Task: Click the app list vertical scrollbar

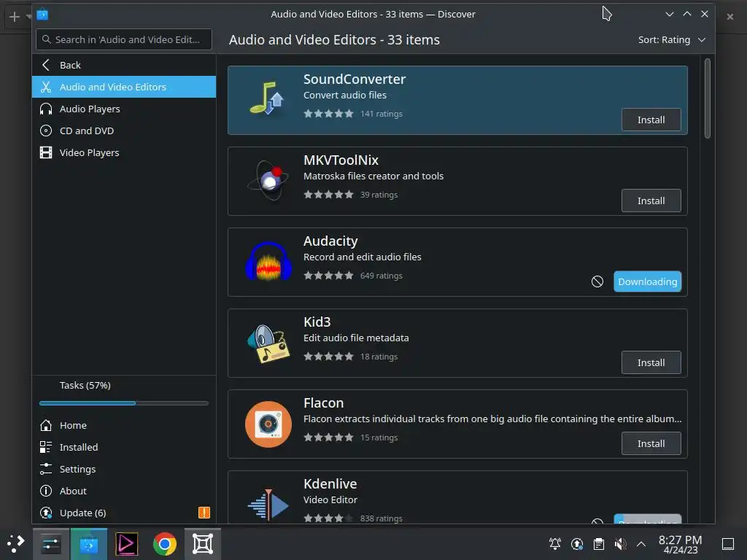Action: (x=708, y=98)
